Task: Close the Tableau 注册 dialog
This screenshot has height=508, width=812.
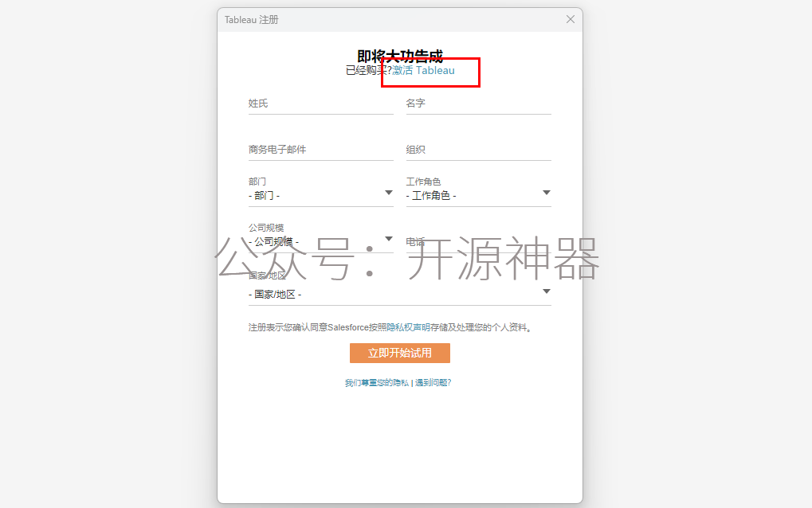Action: (x=571, y=20)
